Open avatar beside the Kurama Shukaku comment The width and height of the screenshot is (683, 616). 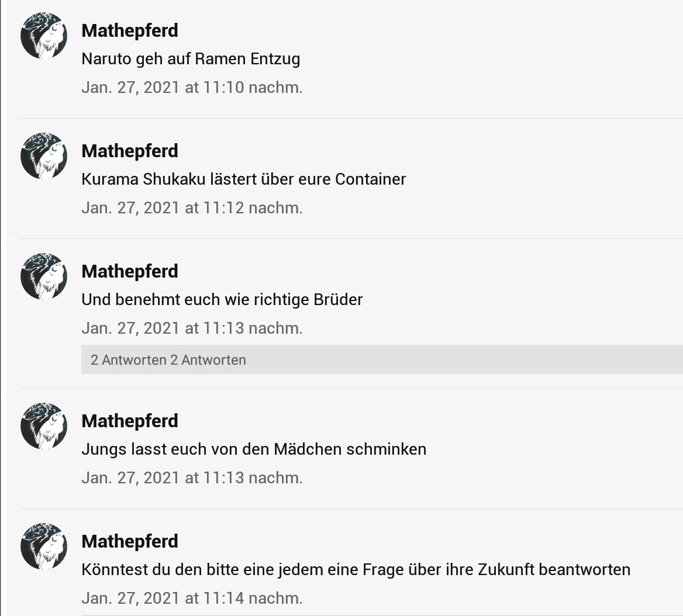(43, 156)
